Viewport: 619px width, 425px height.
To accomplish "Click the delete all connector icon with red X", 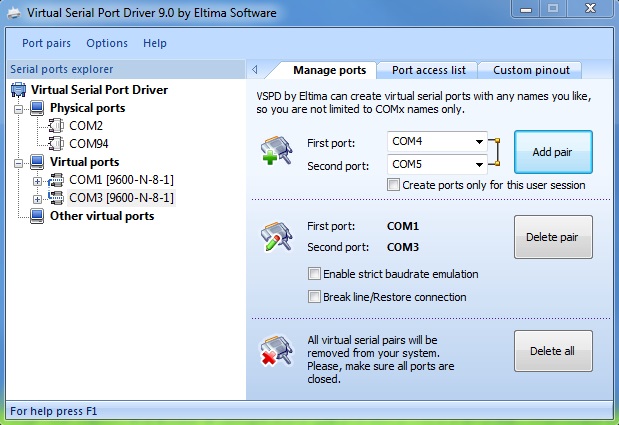I will (276, 351).
